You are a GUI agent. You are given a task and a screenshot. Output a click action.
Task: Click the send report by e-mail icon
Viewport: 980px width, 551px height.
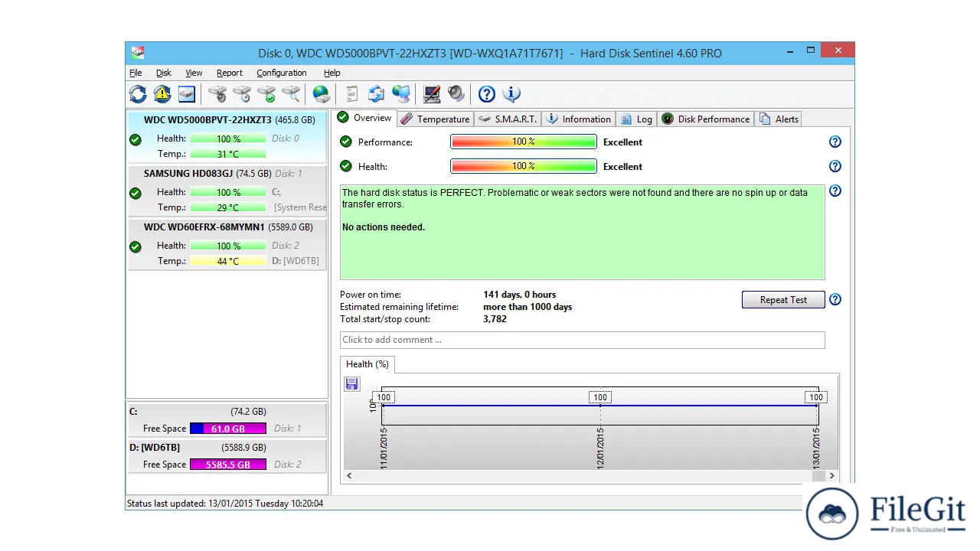point(376,94)
